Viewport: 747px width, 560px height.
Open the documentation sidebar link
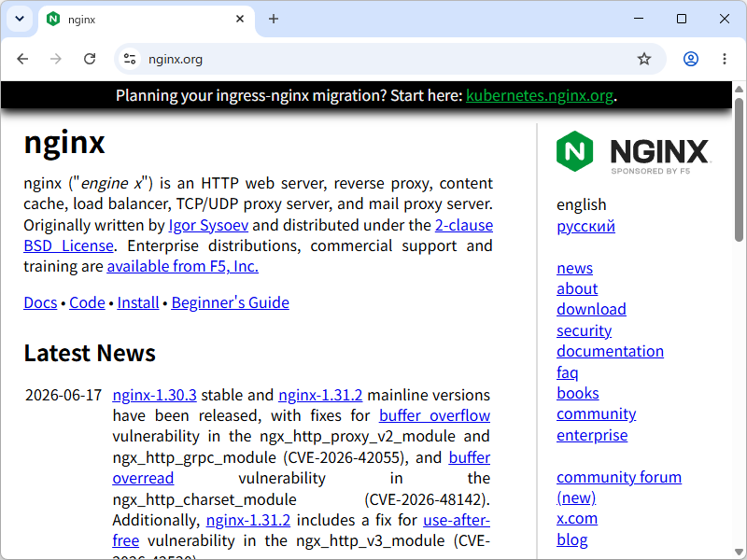610,352
